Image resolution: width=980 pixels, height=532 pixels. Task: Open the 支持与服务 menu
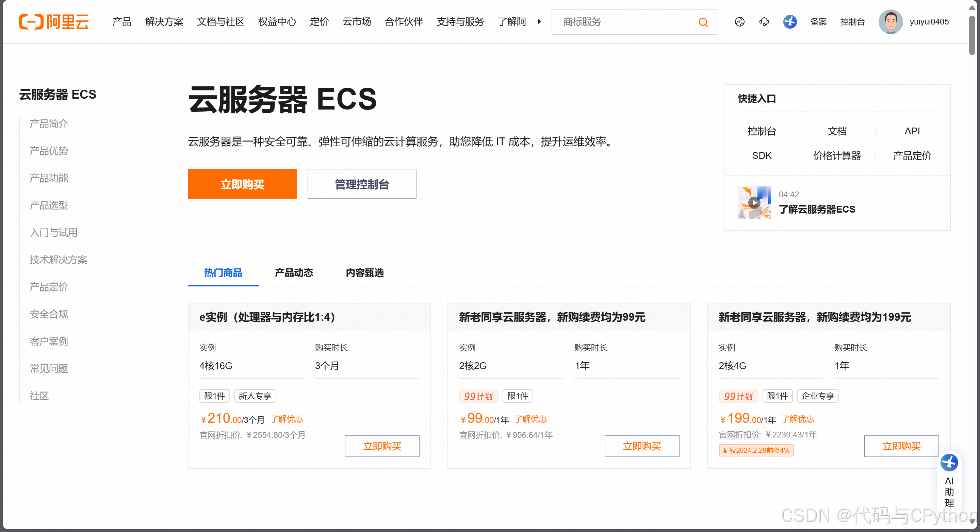tap(460, 22)
